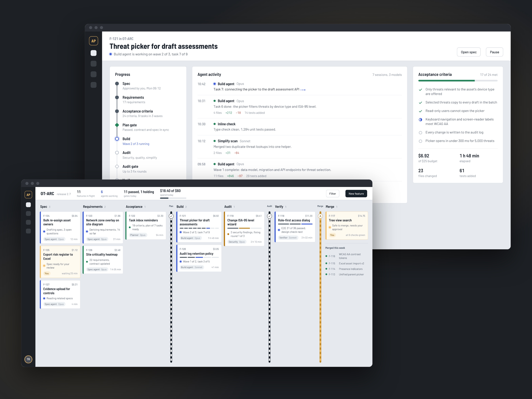The width and height of the screenshot is (532, 399).
Task: Select the Plan gate diamond in Progress
Action: tap(117, 125)
